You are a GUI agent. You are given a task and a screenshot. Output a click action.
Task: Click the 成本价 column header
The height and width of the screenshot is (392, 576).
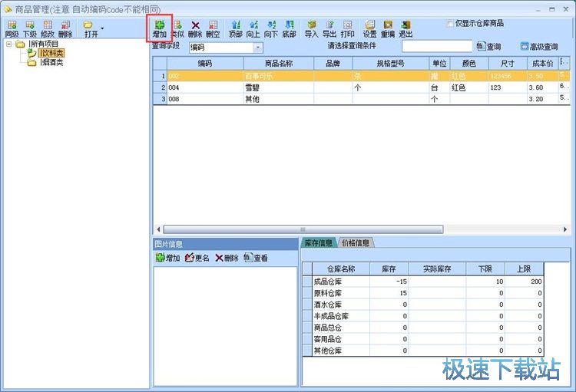point(542,64)
